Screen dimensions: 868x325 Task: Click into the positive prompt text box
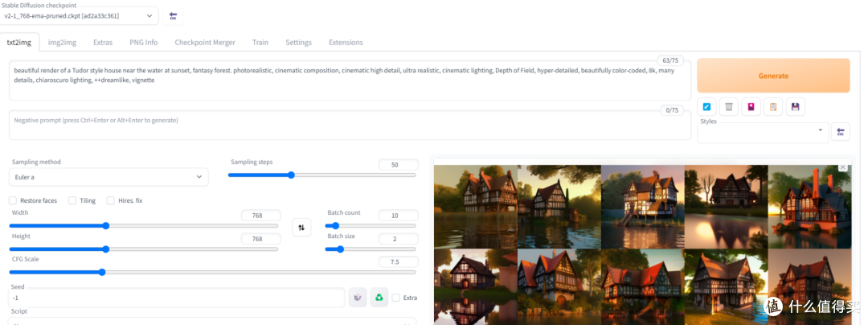[350, 80]
